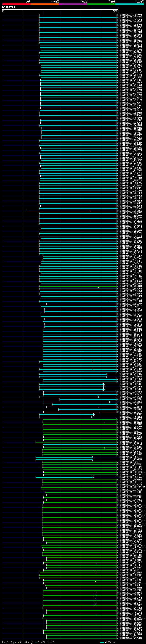Image resolution: width=146 pixels, height=644 pixels.
Task: Select the UniRef100_P61946 label
Action: pyautogui.click(x=131, y=613)
